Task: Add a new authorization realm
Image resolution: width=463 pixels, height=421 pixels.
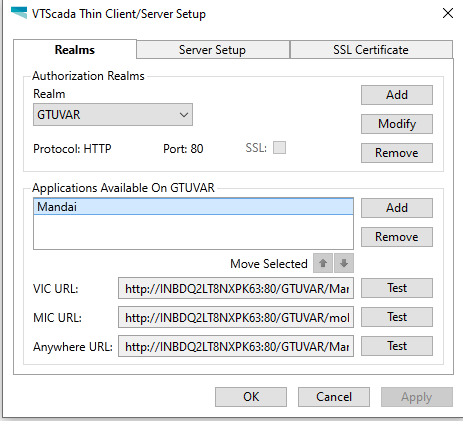Action: [397, 95]
